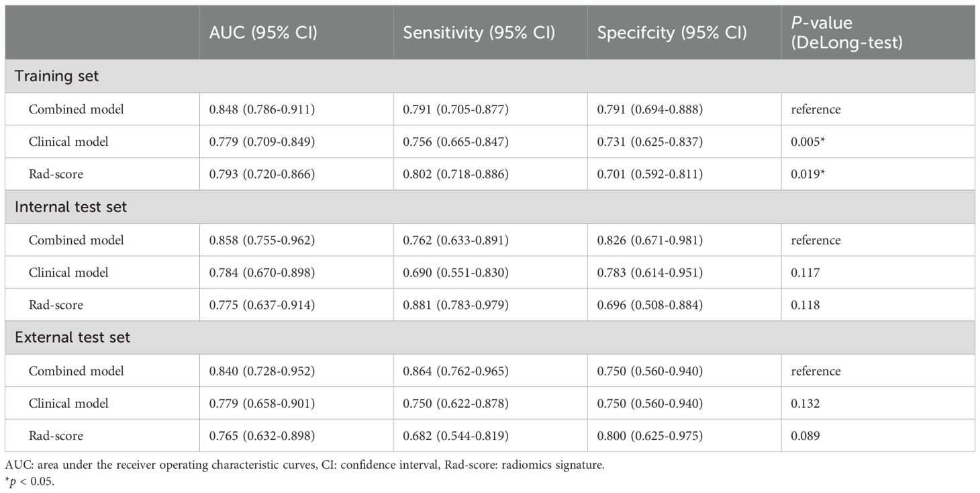This screenshot has height=493, width=980.
Task: Select sensitivity value 0.802 (0.718-0.886)
Action: point(456,174)
